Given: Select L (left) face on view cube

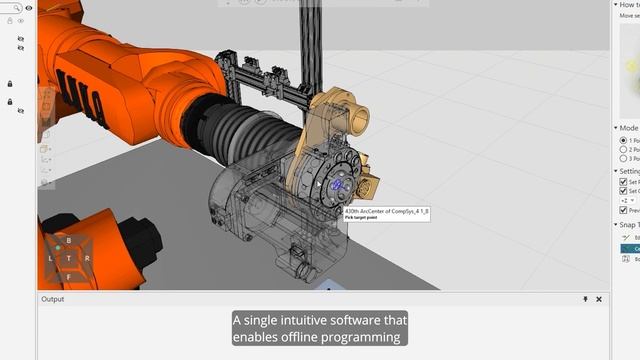Looking at the screenshot, I should coord(50,258).
